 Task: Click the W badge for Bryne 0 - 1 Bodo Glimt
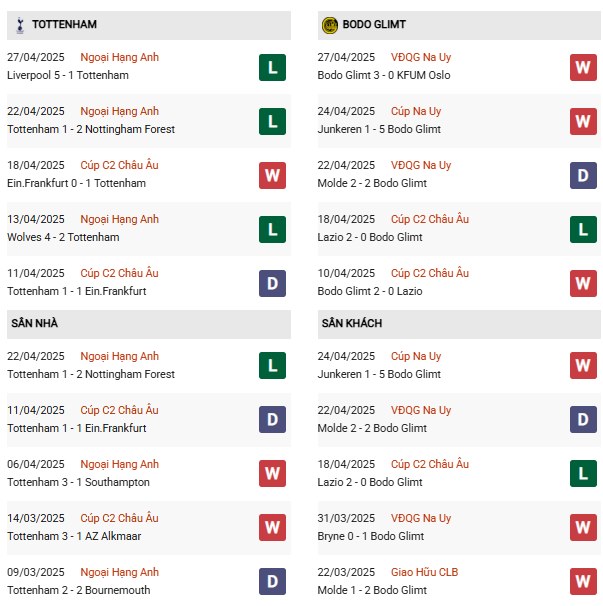(x=584, y=528)
